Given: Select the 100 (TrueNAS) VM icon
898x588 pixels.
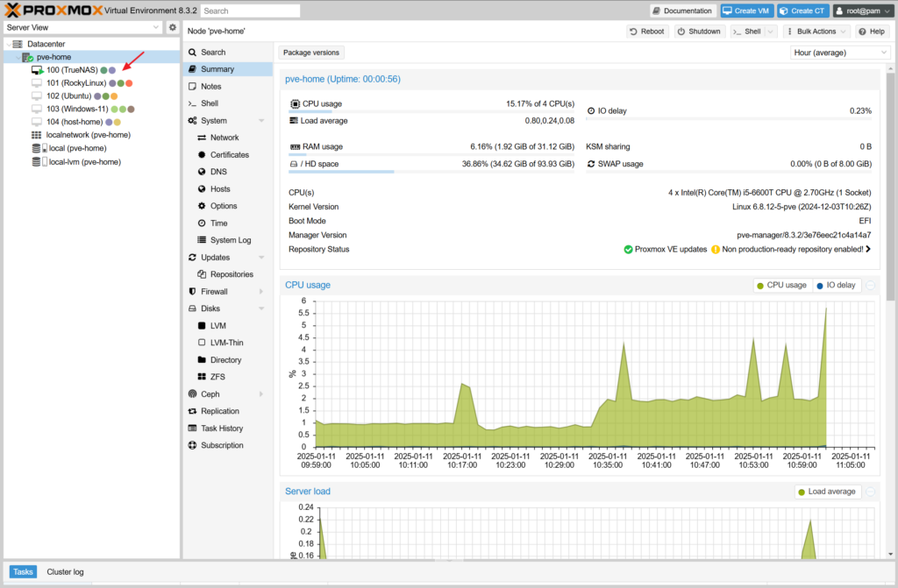Looking at the screenshot, I should click(x=37, y=70).
